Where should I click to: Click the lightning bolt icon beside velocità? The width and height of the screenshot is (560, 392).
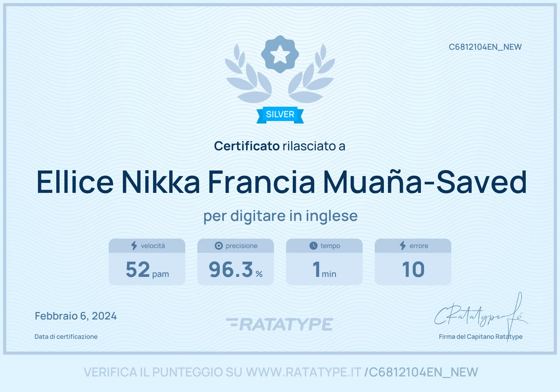tap(134, 245)
